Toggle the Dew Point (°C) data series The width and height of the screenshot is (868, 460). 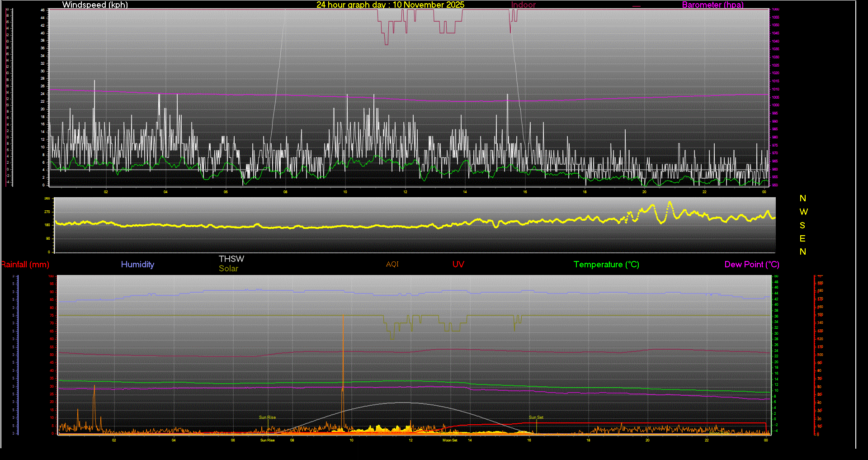752,265
